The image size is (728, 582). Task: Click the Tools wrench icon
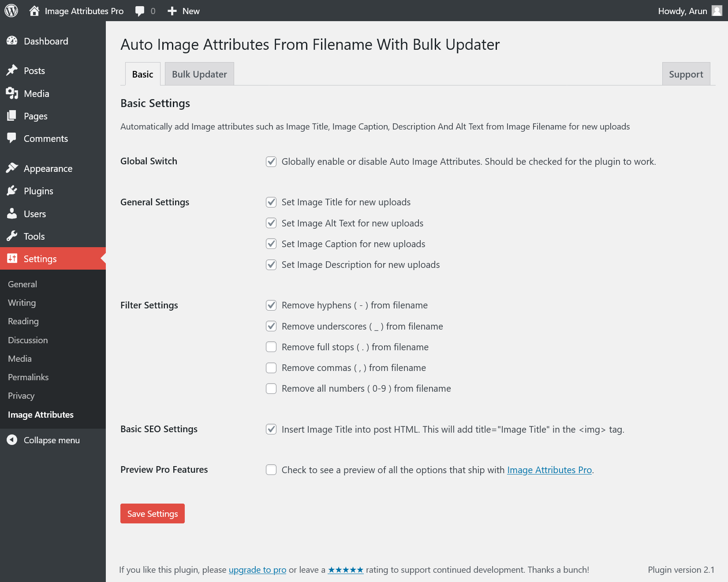pos(12,236)
